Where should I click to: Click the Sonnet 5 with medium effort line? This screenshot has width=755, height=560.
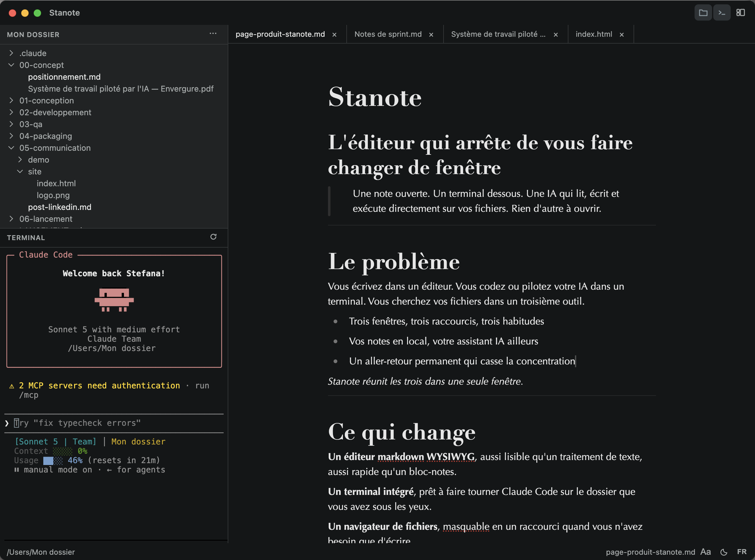tap(114, 330)
